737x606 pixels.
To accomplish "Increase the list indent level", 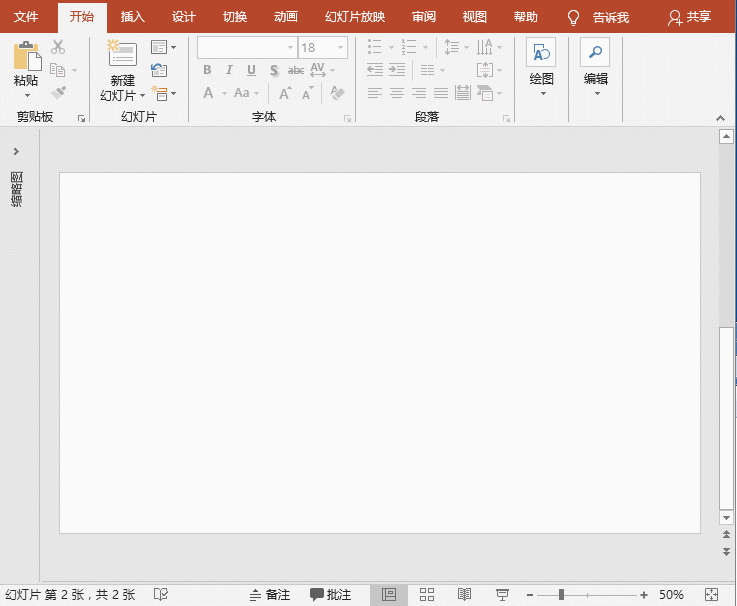I will coord(397,70).
